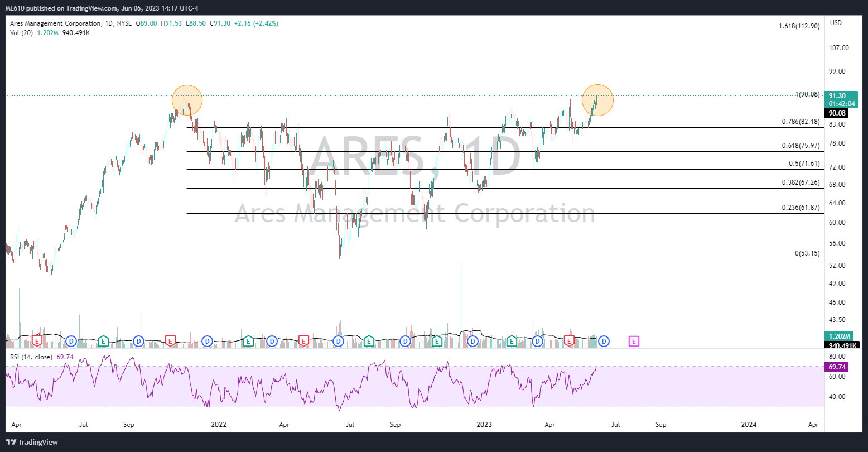
Task: Click the 0.5(71.61) Fibonacci level label
Action: point(804,164)
